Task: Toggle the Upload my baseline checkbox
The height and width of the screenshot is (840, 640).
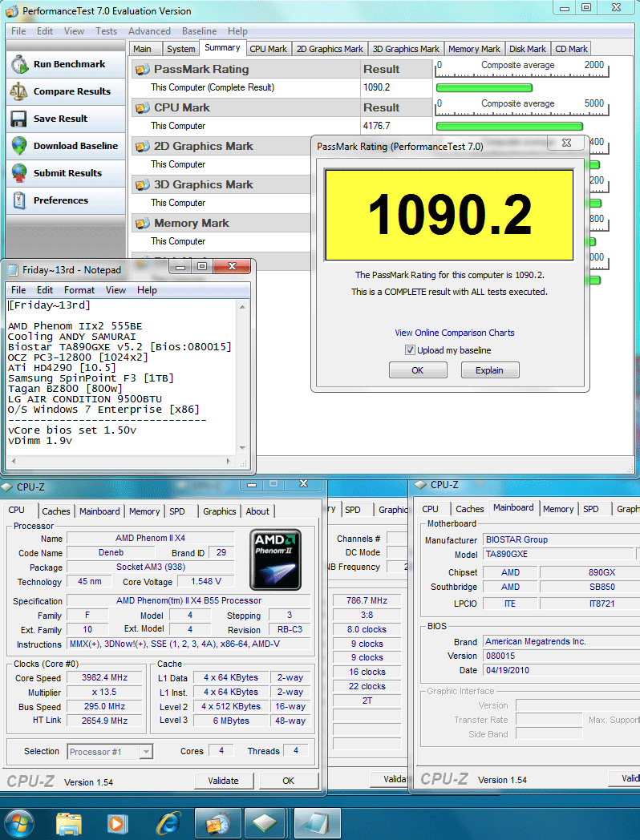Action: click(x=410, y=350)
